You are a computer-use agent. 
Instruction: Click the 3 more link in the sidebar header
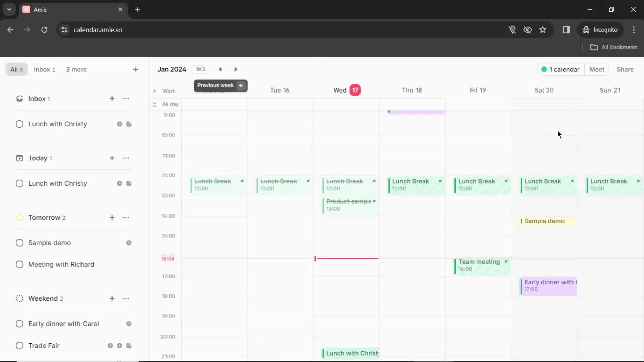pos(76,69)
